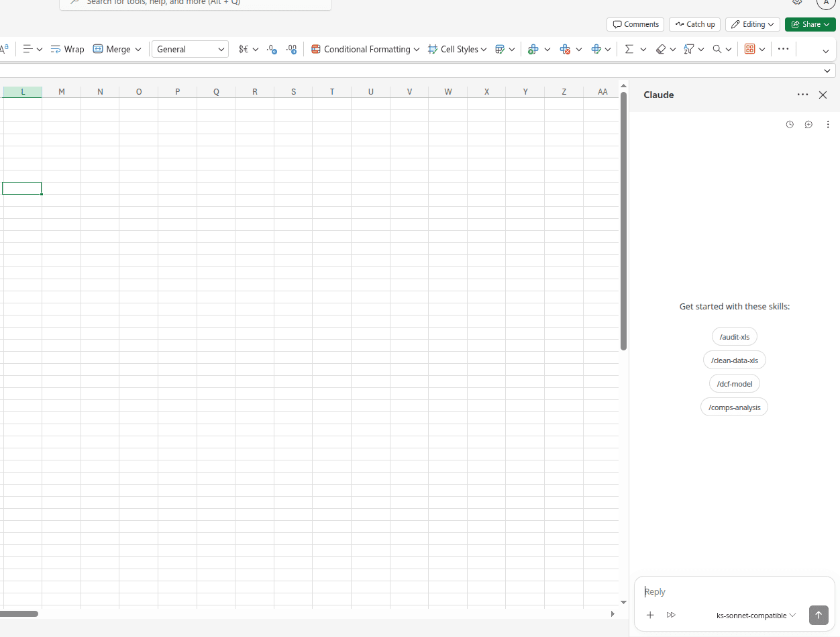840x637 pixels.
Task: Click the Claude Reply input field
Action: [734, 591]
